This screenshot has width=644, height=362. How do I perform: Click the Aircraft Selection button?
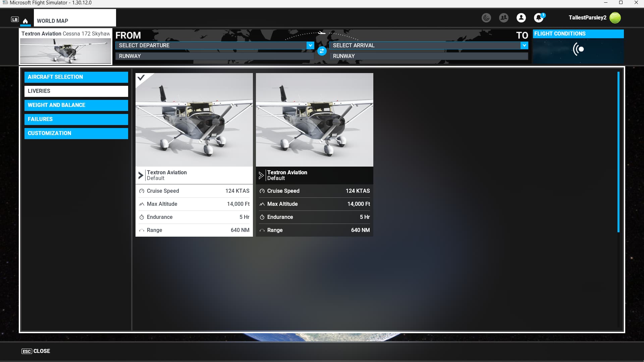click(x=76, y=77)
